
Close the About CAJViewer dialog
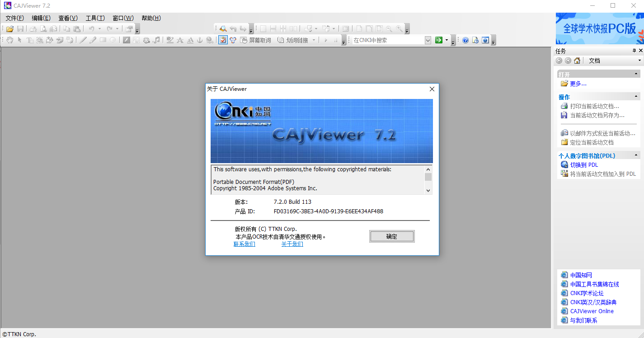pos(432,89)
